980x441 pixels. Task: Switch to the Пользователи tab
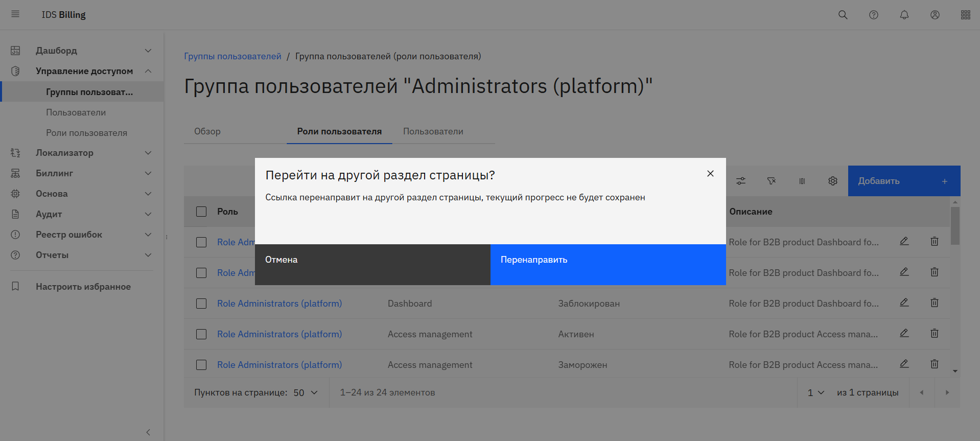pyautogui.click(x=433, y=131)
